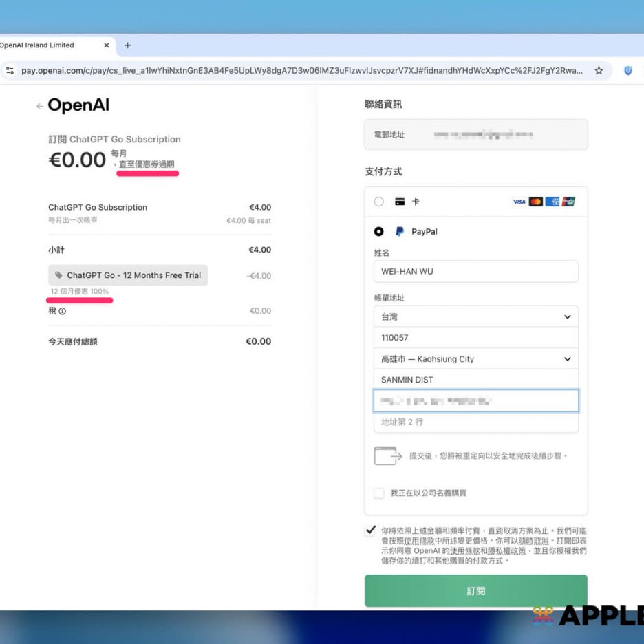Click the coupon tag icon
Viewport: 644px width, 644px height.
[58, 275]
